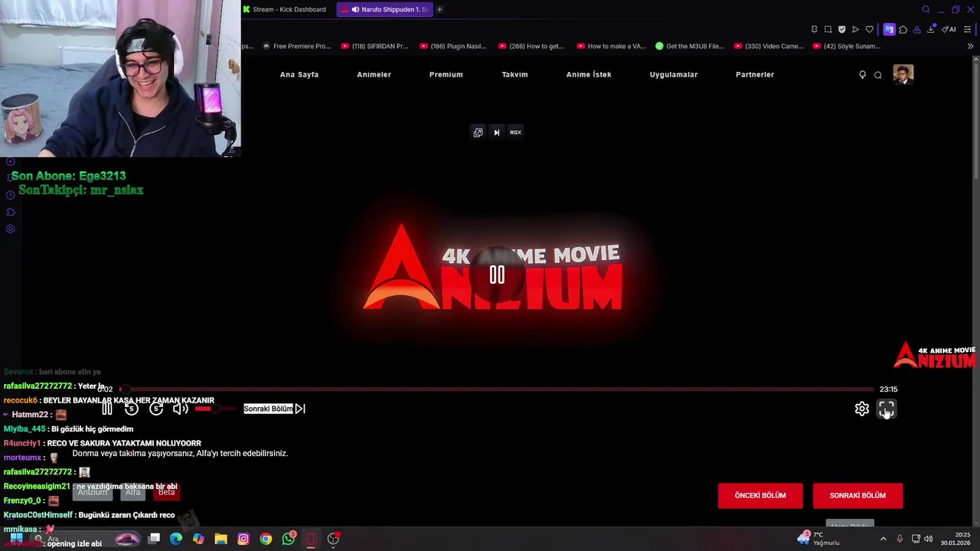This screenshot has height=551, width=980.
Task: Click the ÖNCEKİ BÖLÜM button
Action: coord(760,495)
